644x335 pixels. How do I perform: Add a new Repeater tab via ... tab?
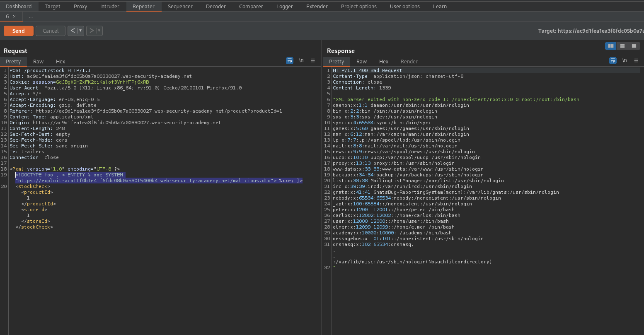pyautogui.click(x=31, y=17)
